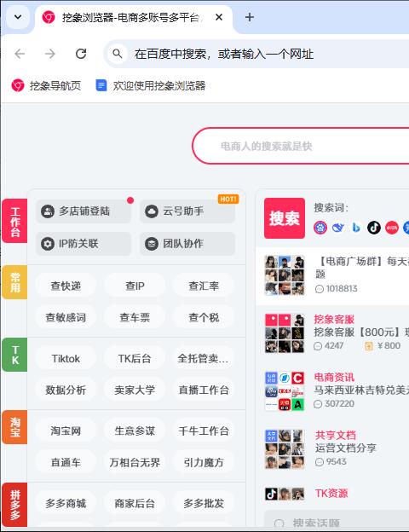This screenshot has height=532, width=409.
Task: Reload the current page
Action: 81,54
